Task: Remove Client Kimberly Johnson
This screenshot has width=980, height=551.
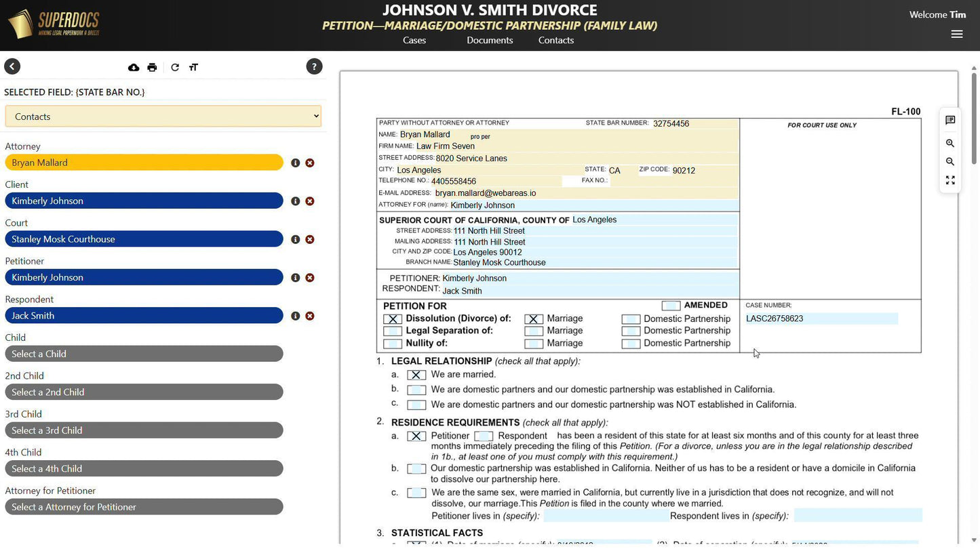Action: click(310, 201)
